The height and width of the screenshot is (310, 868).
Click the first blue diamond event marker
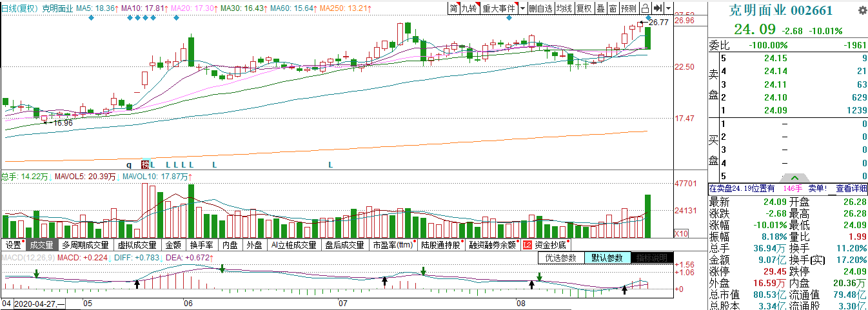[x=91, y=17]
